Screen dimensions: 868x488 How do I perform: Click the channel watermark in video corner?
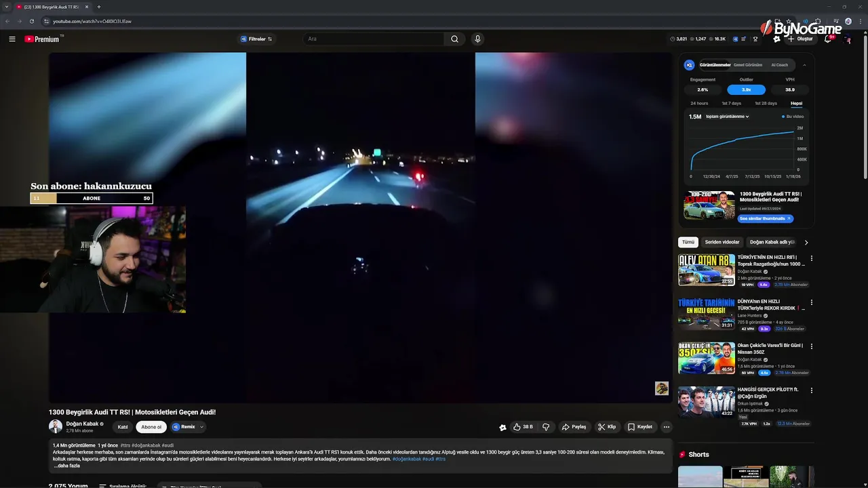[x=661, y=388]
